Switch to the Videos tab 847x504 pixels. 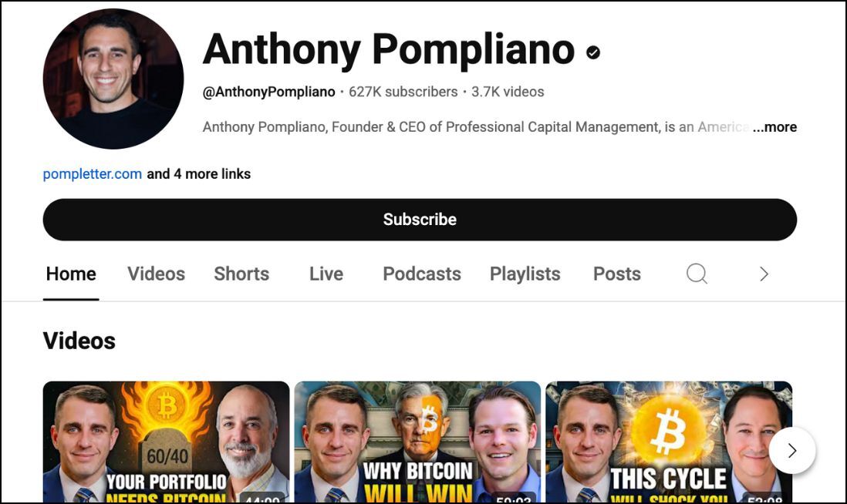point(156,274)
